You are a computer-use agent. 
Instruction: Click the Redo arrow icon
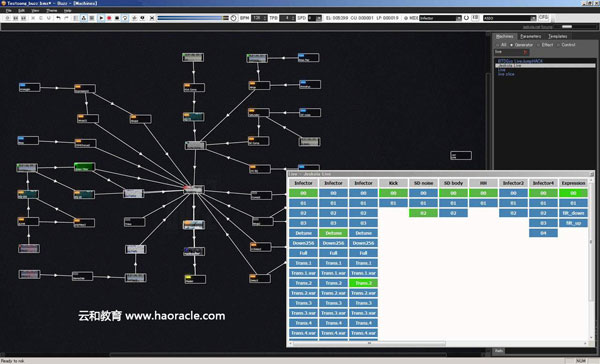click(66, 18)
